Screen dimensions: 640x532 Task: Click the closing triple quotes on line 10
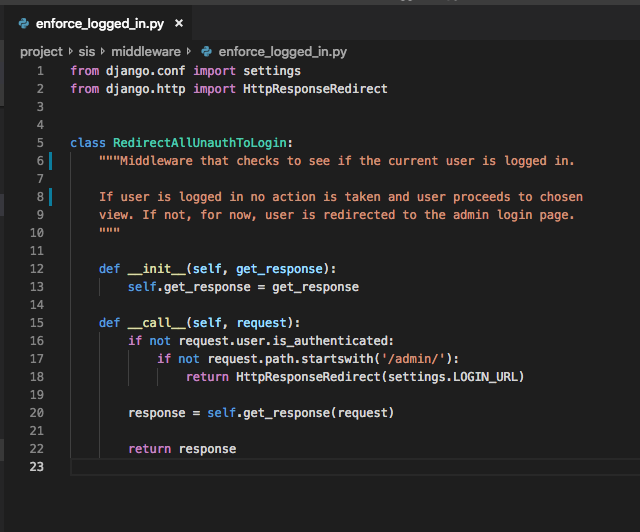pos(109,231)
